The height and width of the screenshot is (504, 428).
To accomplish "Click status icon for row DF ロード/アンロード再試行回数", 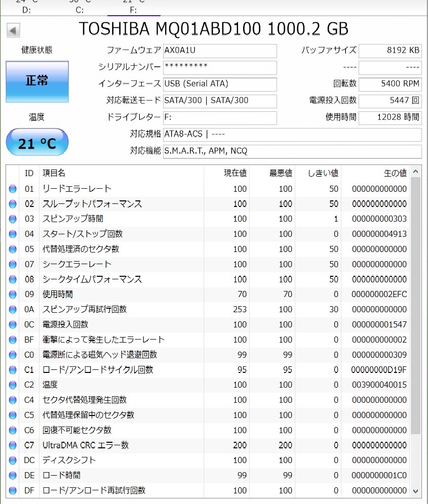I will tap(13, 491).
